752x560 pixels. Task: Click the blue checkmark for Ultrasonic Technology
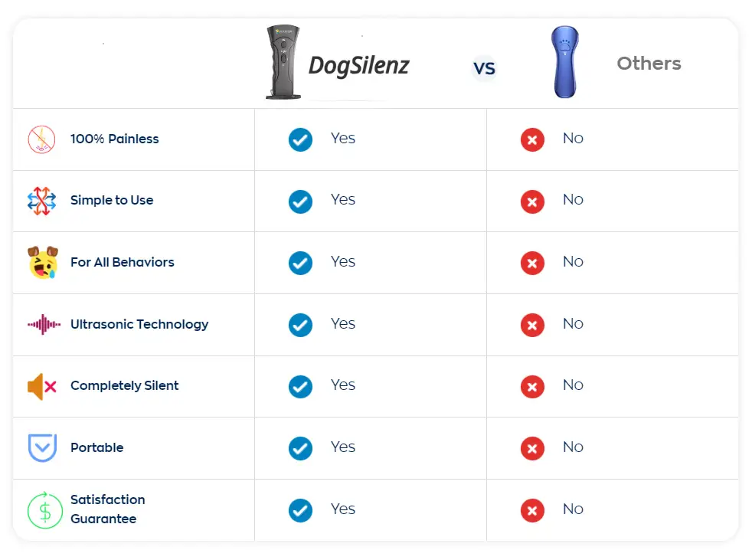pyautogui.click(x=300, y=326)
